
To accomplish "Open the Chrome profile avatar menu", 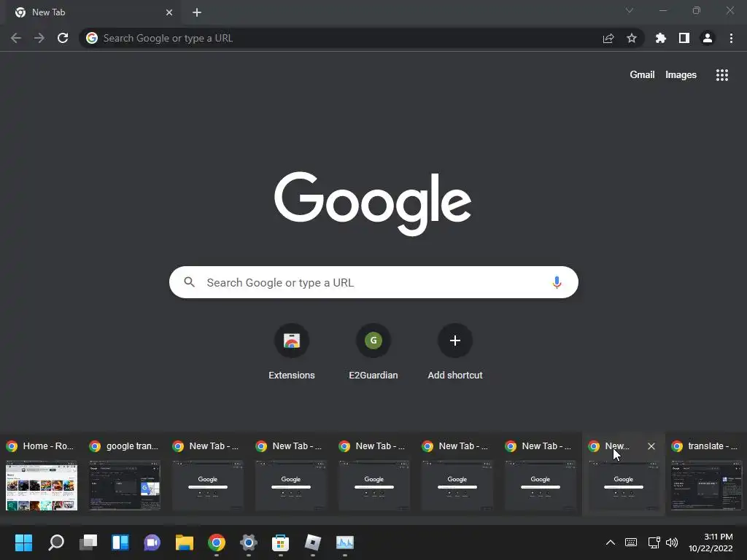I will [x=708, y=38].
